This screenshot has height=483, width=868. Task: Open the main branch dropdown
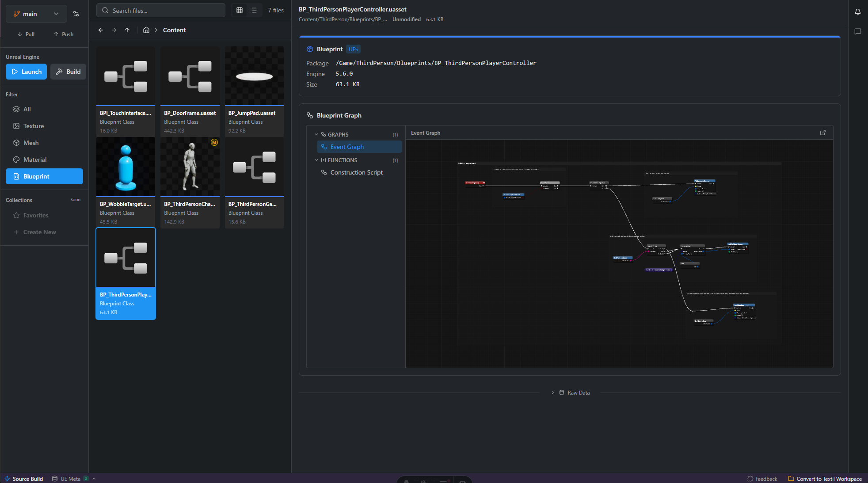(x=36, y=14)
